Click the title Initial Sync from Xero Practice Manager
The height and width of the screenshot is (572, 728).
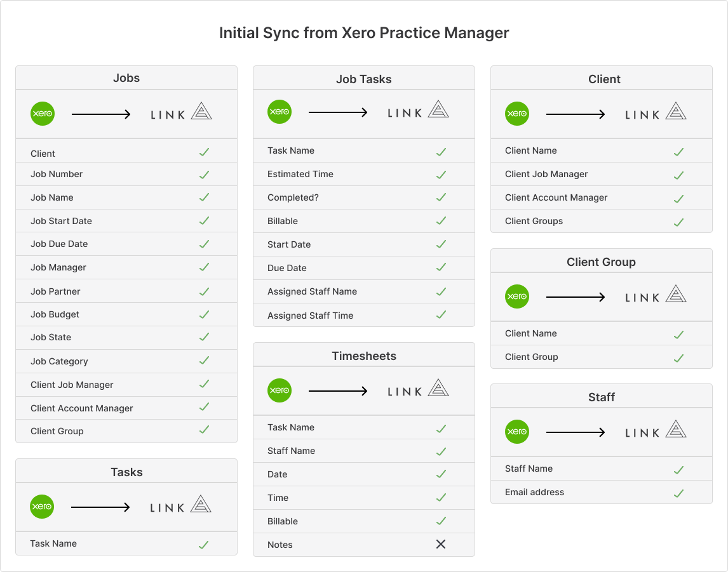tap(363, 32)
